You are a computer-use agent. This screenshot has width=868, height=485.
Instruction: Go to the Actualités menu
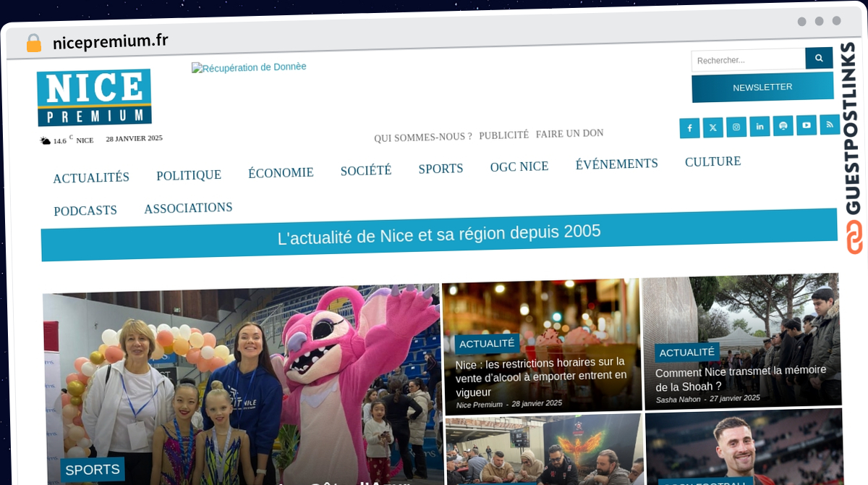[x=91, y=177]
